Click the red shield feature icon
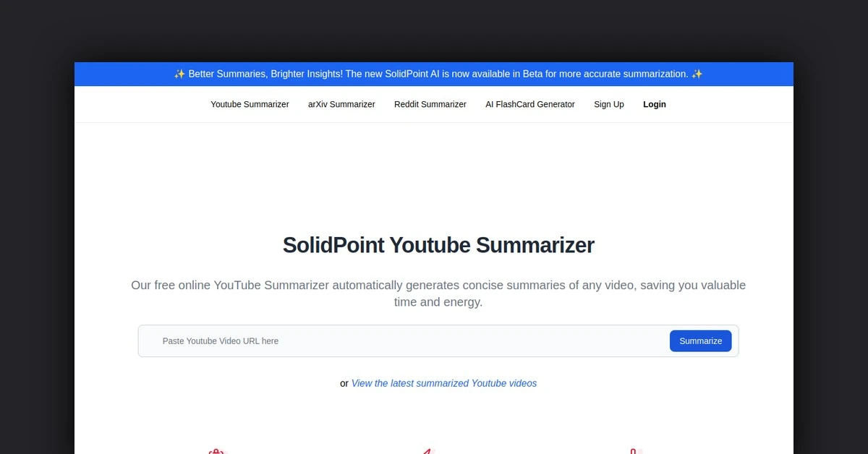The width and height of the screenshot is (868, 454). coord(217,450)
